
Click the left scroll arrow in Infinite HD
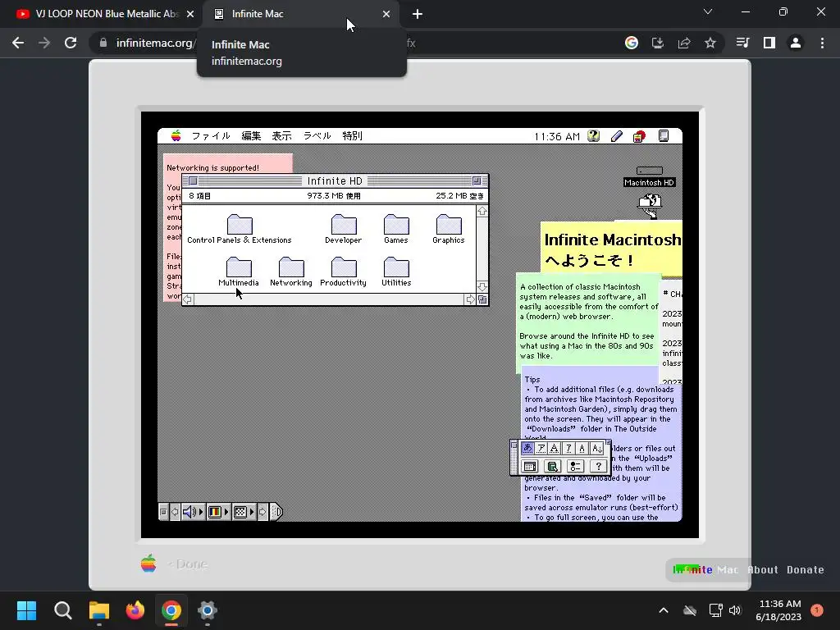click(x=188, y=299)
